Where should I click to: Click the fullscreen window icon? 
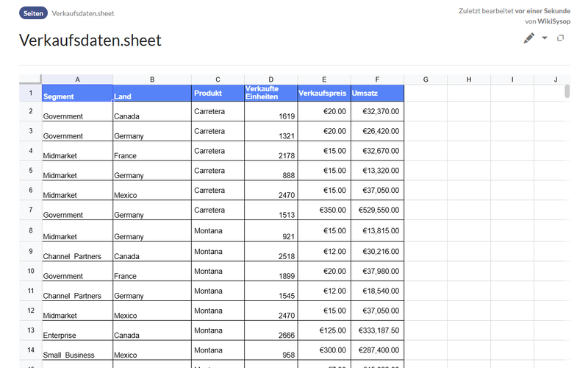[x=561, y=38]
